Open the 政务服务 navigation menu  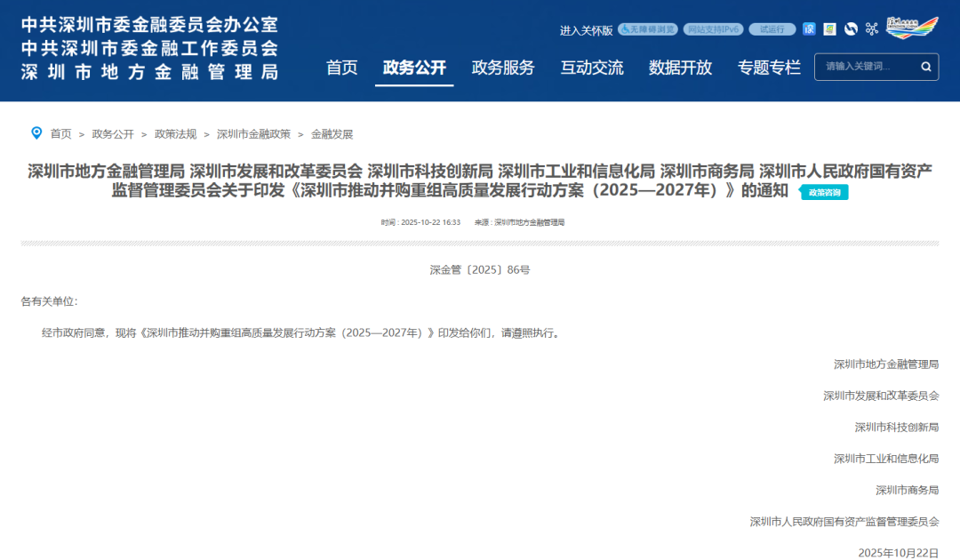click(x=503, y=68)
